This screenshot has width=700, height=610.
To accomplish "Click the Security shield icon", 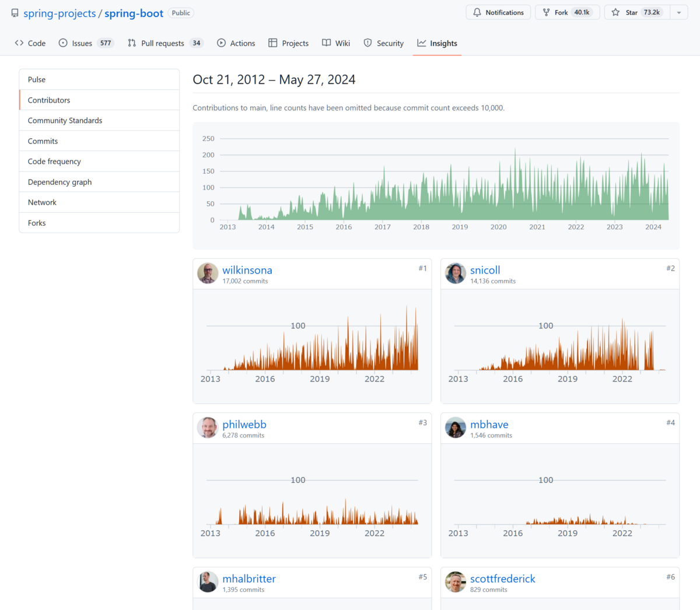I will pos(367,43).
